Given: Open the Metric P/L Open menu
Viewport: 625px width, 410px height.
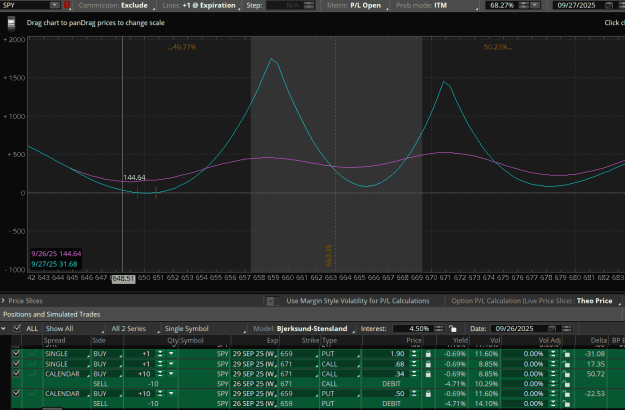Looking at the screenshot, I should 356,6.
